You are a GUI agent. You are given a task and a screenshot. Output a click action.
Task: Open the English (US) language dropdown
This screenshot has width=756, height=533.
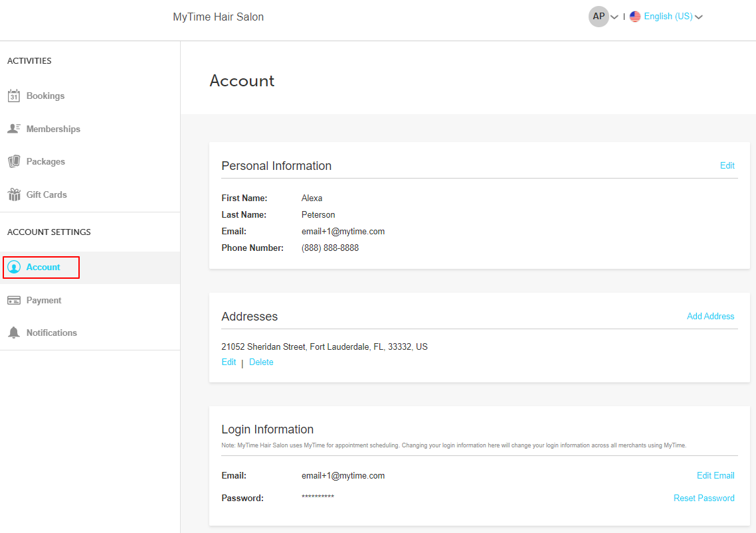pyautogui.click(x=673, y=17)
